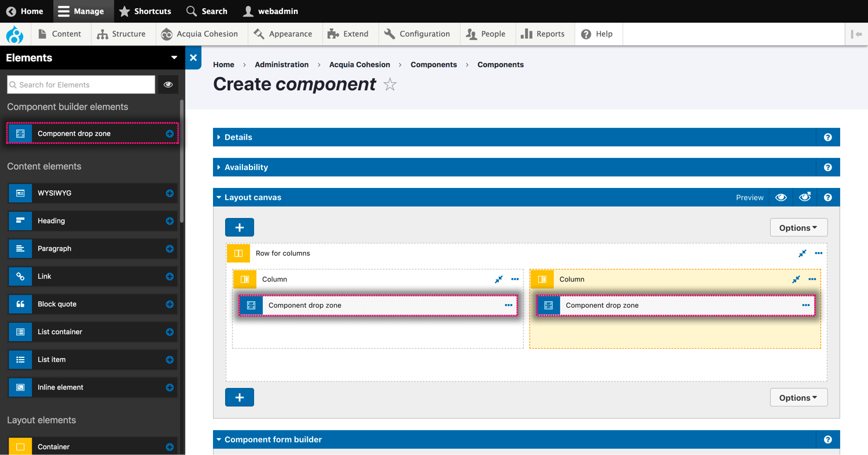Click the top blue plus add button
The image size is (868, 455).
pyautogui.click(x=240, y=227)
